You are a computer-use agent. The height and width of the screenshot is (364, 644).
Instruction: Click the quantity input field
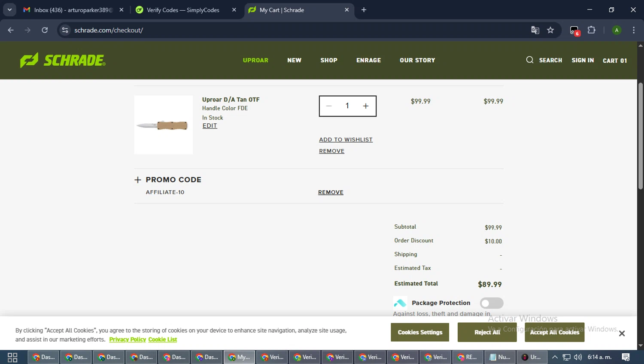pos(347,106)
